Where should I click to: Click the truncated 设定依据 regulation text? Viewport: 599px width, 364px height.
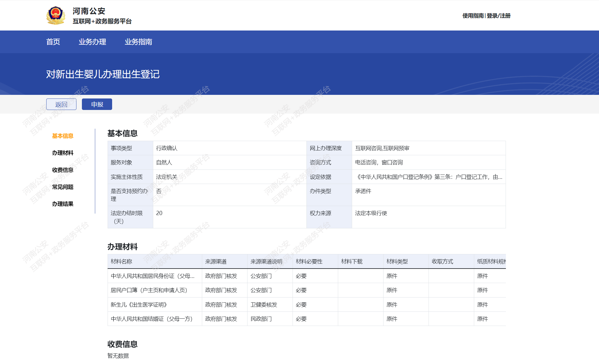[429, 177]
